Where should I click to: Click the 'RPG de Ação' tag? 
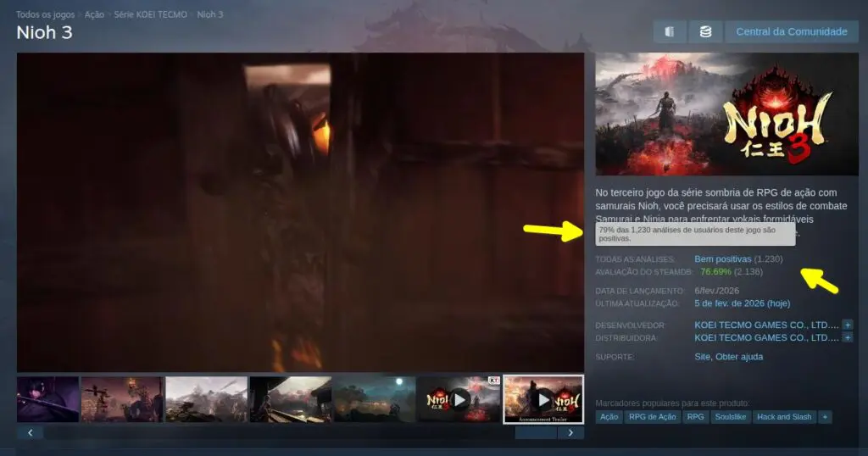pos(653,417)
